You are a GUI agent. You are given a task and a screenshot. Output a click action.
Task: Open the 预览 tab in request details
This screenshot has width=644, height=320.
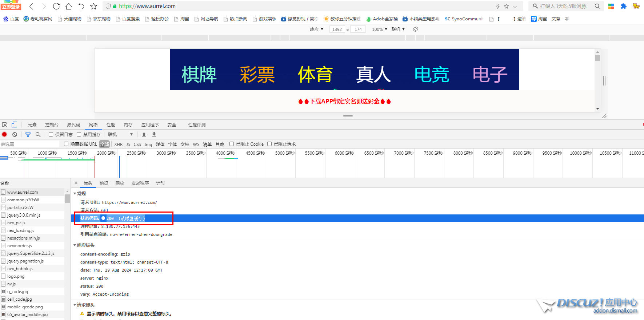tap(104, 183)
